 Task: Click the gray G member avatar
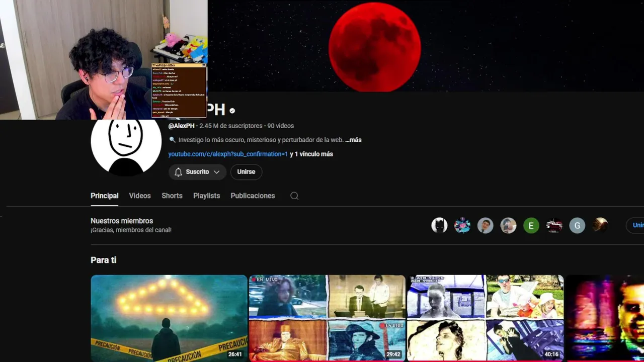click(577, 225)
